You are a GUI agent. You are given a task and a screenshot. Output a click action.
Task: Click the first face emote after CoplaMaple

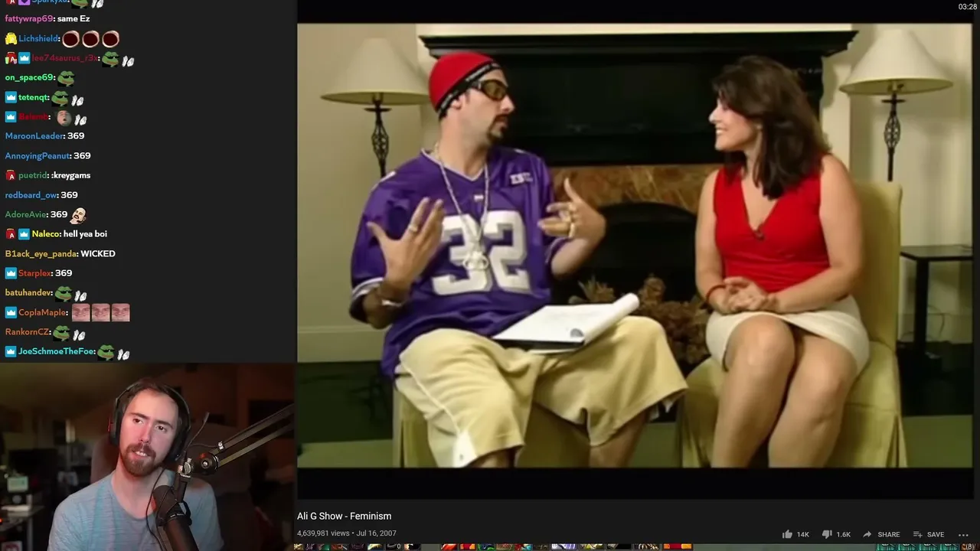tap(80, 312)
